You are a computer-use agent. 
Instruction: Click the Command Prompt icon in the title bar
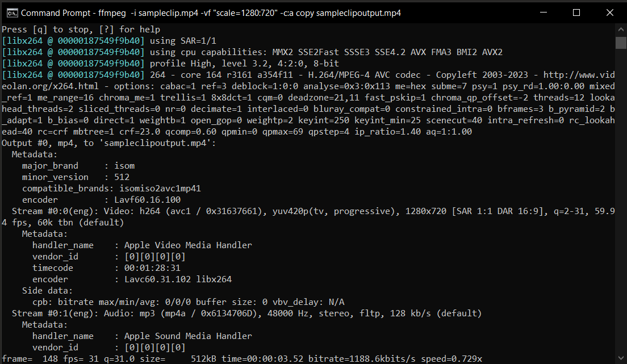point(14,12)
